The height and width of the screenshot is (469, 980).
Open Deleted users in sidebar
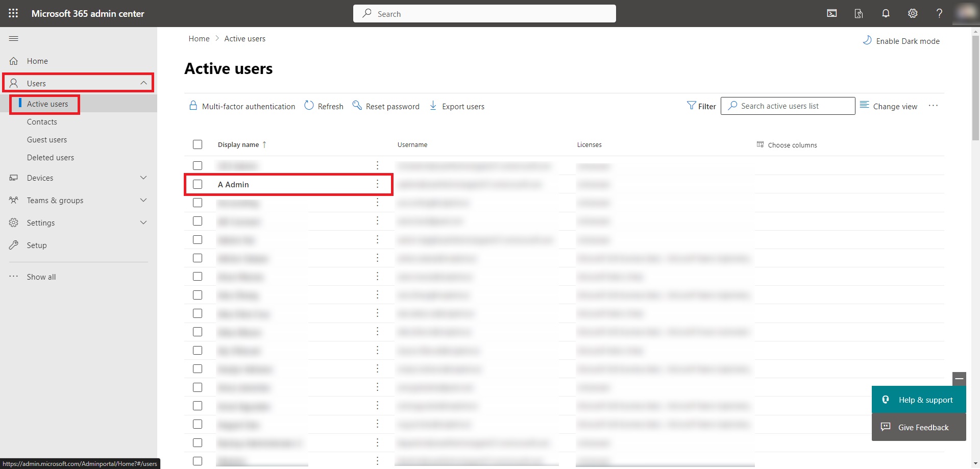coord(51,158)
